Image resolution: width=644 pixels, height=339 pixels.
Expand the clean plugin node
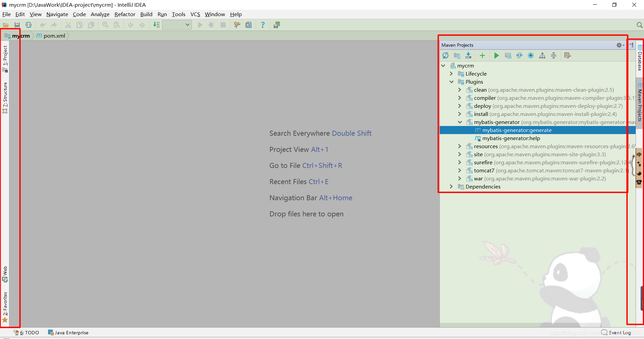point(460,90)
